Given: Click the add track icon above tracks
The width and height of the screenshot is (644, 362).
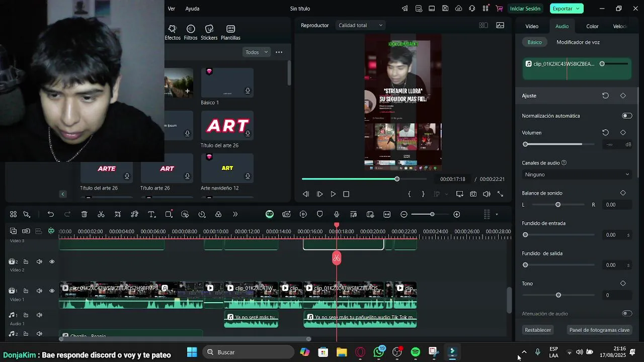Looking at the screenshot, I should 13,231.
